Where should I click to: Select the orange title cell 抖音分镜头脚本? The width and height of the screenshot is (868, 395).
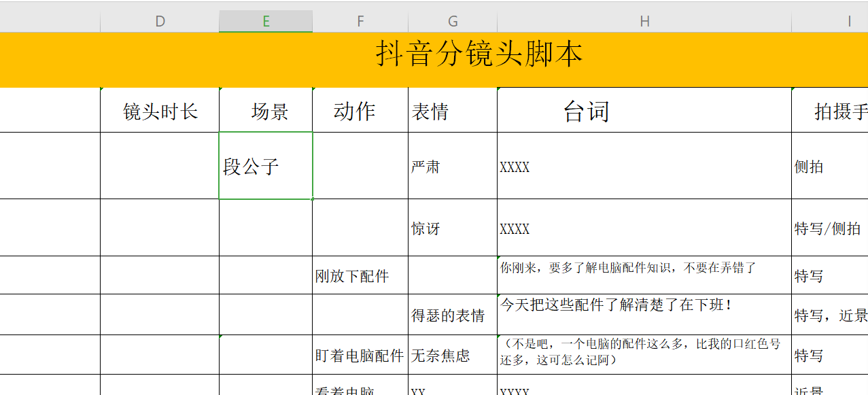coord(479,54)
